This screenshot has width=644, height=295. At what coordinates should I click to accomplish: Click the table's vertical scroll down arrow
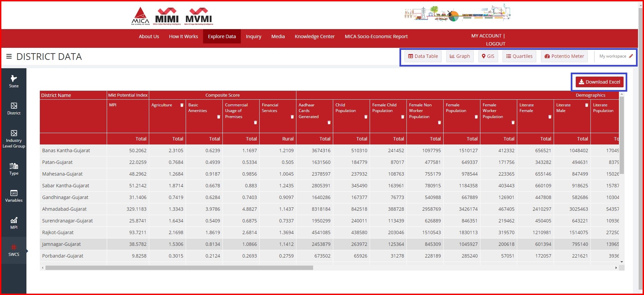[x=622, y=262]
